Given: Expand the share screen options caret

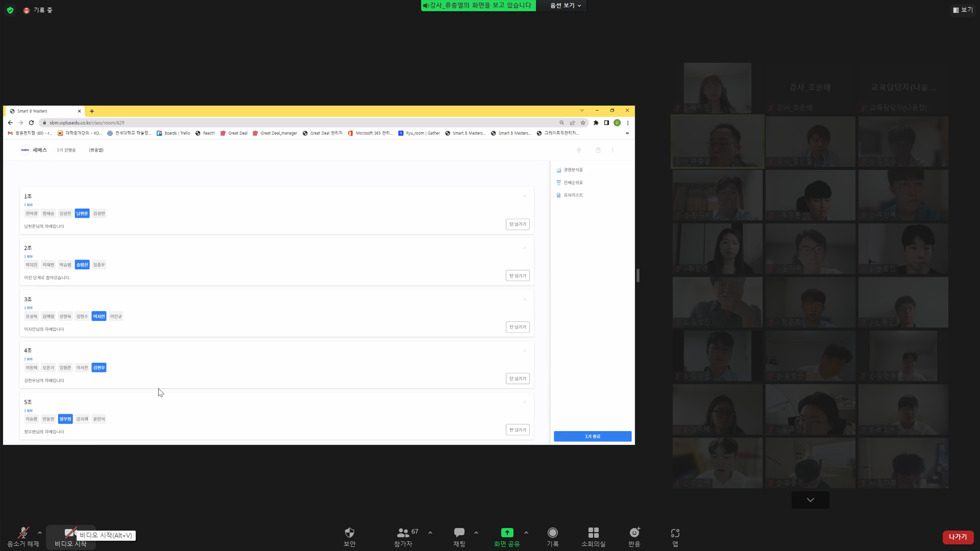Looking at the screenshot, I should (526, 533).
